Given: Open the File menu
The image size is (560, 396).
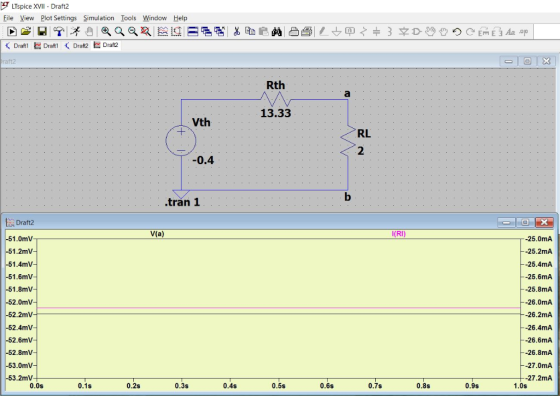Looking at the screenshot, I should point(8,18).
